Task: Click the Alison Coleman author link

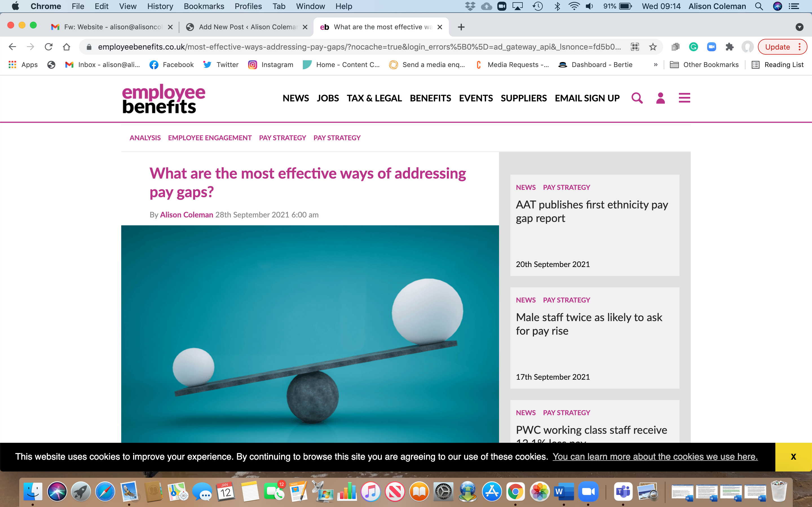Action: pos(186,215)
